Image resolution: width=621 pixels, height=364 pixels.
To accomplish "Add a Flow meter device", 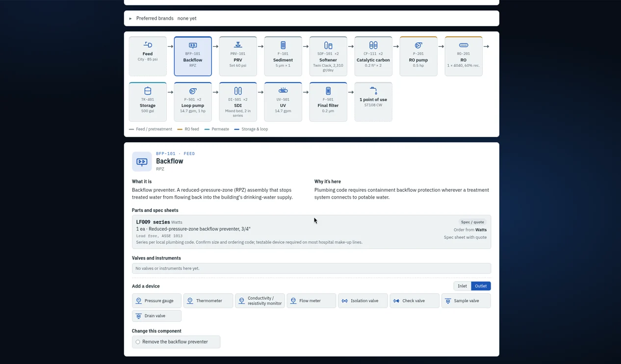I will [x=311, y=301].
